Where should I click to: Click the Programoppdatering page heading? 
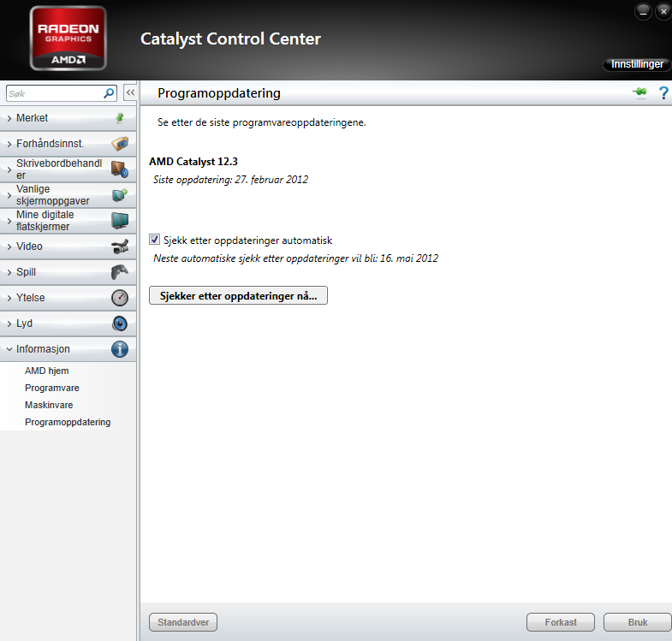coord(219,93)
